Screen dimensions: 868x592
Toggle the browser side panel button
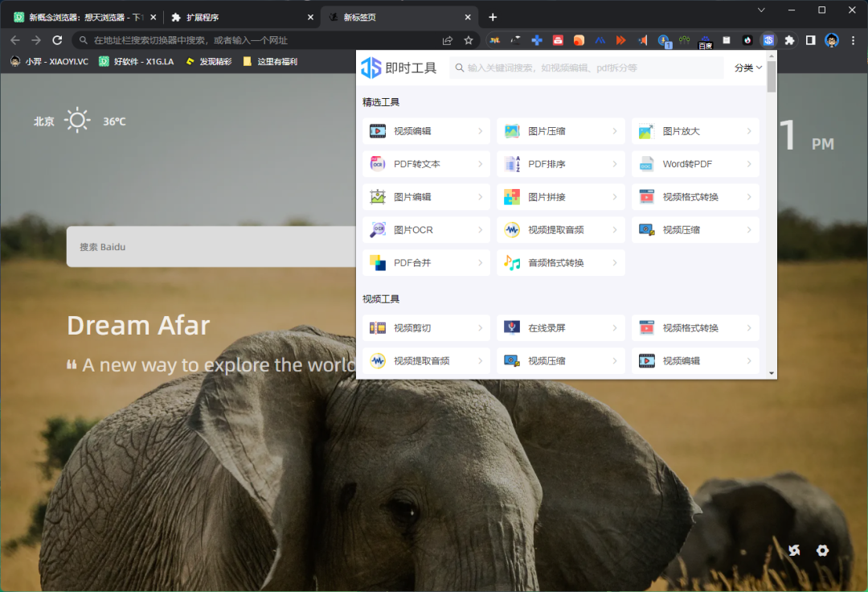tap(810, 40)
